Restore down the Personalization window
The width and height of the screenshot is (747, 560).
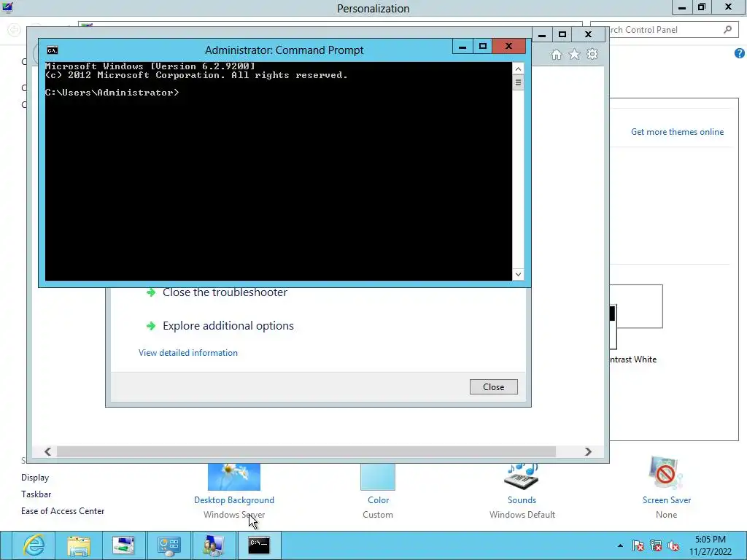pos(701,7)
